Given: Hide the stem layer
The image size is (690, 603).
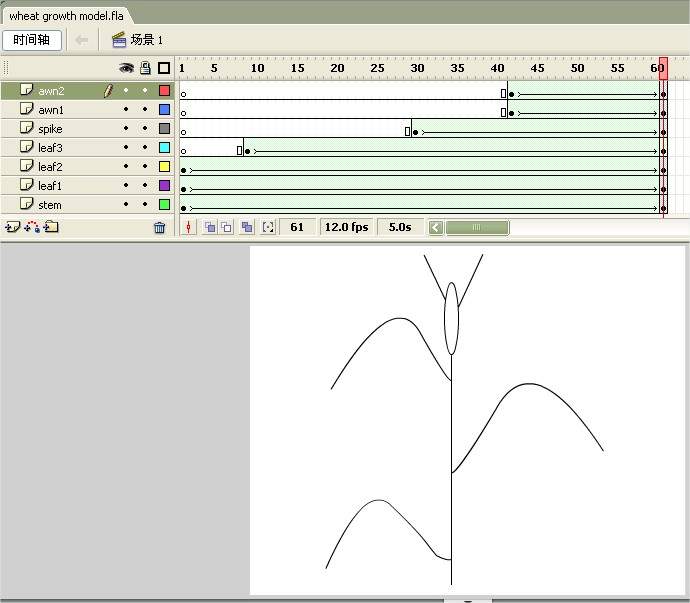Looking at the screenshot, I should pyautogui.click(x=126, y=204).
